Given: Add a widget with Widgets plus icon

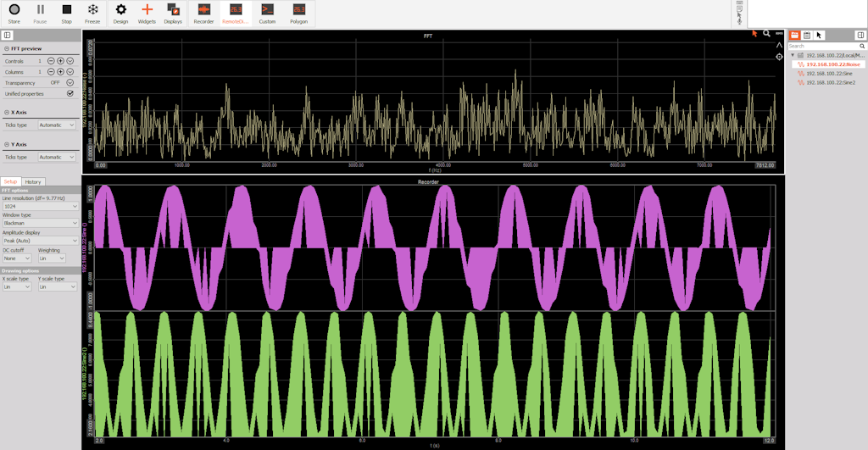Looking at the screenshot, I should point(147,14).
